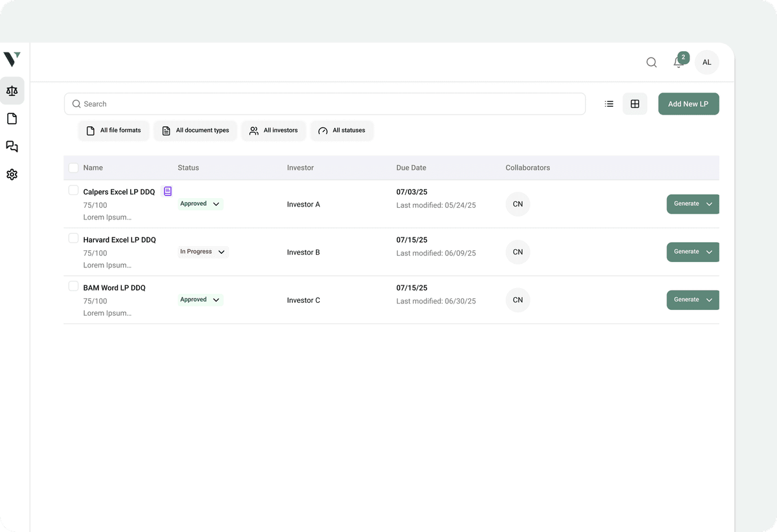777x532 pixels.
Task: Check the select-all checkbox in table header
Action: pyautogui.click(x=73, y=167)
